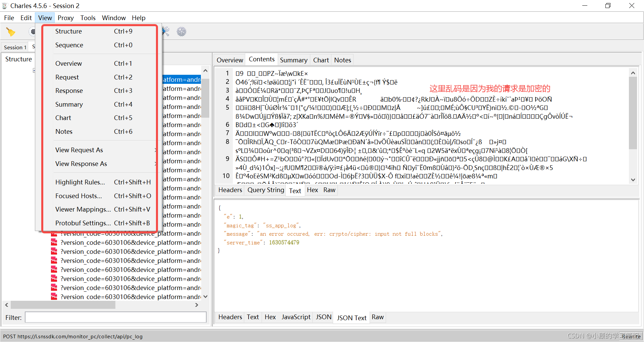This screenshot has height=342, width=644.
Task: Click request list scroll down arrow
Action: click(206, 296)
